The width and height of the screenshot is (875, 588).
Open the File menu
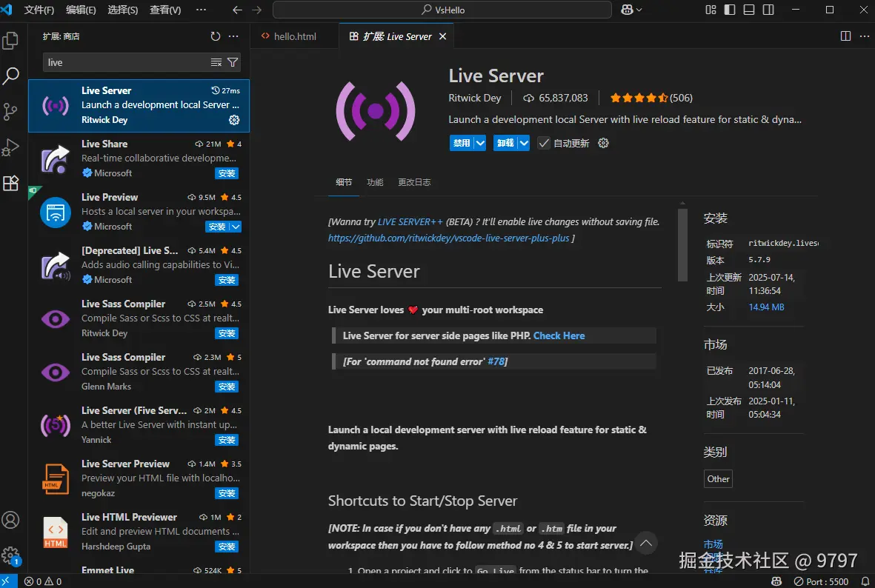[39, 10]
